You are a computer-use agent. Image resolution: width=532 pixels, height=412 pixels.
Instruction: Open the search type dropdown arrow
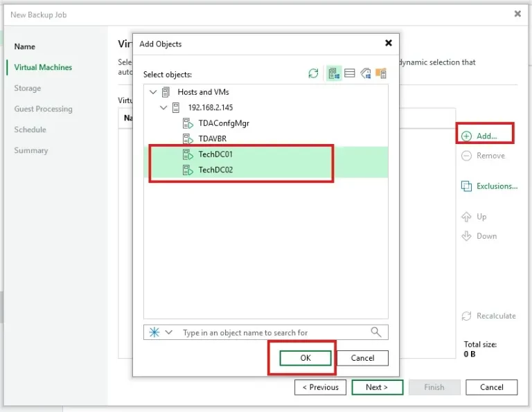click(168, 332)
